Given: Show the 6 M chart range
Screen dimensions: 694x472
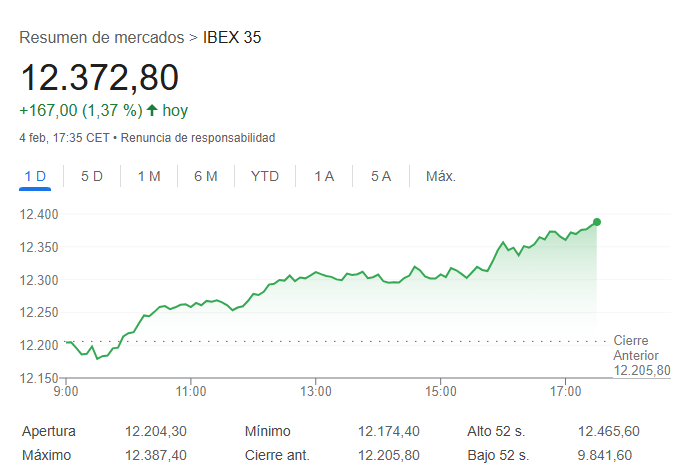Looking at the screenshot, I should pyautogui.click(x=206, y=176).
